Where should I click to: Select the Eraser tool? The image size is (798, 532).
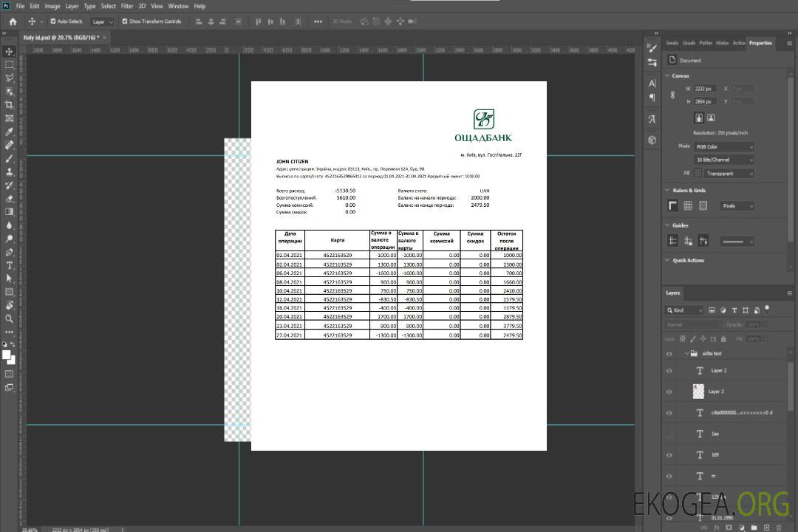click(9, 199)
